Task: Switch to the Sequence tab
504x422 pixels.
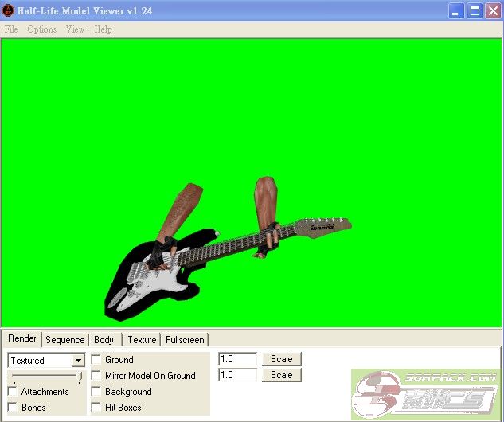Action: point(64,340)
